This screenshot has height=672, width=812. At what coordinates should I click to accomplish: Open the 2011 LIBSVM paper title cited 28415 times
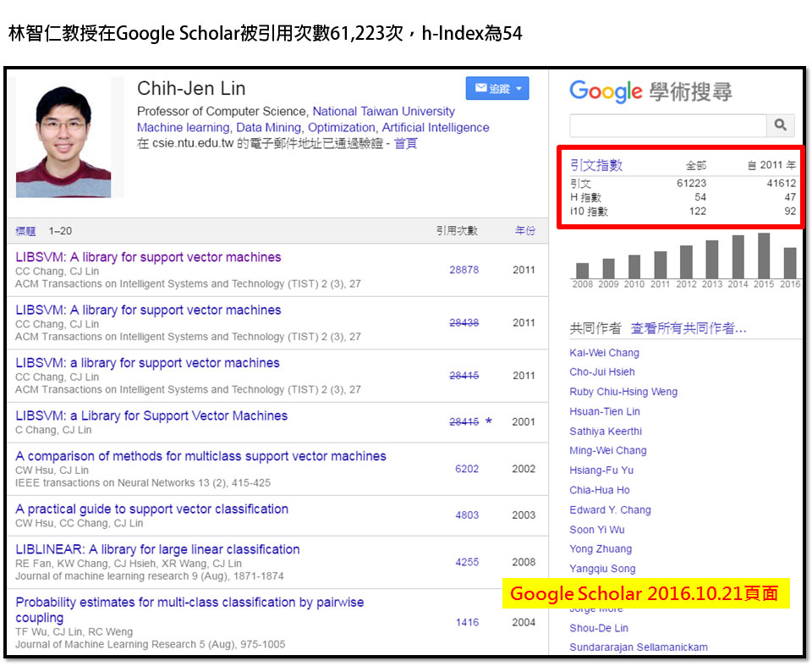147,363
